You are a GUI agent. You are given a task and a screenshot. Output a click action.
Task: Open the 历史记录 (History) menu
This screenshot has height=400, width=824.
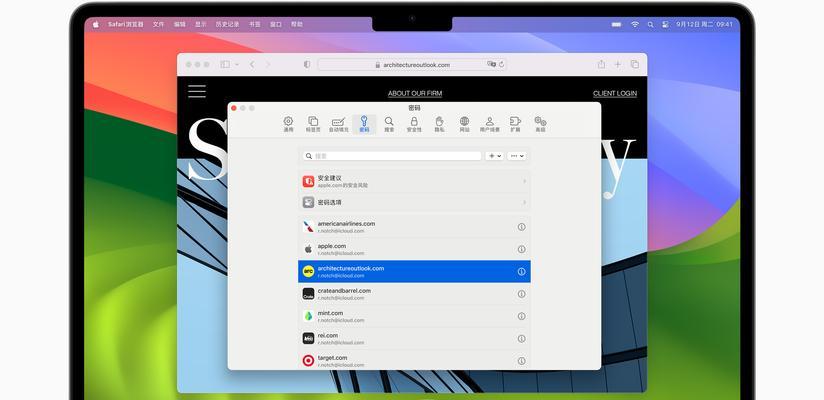228,24
